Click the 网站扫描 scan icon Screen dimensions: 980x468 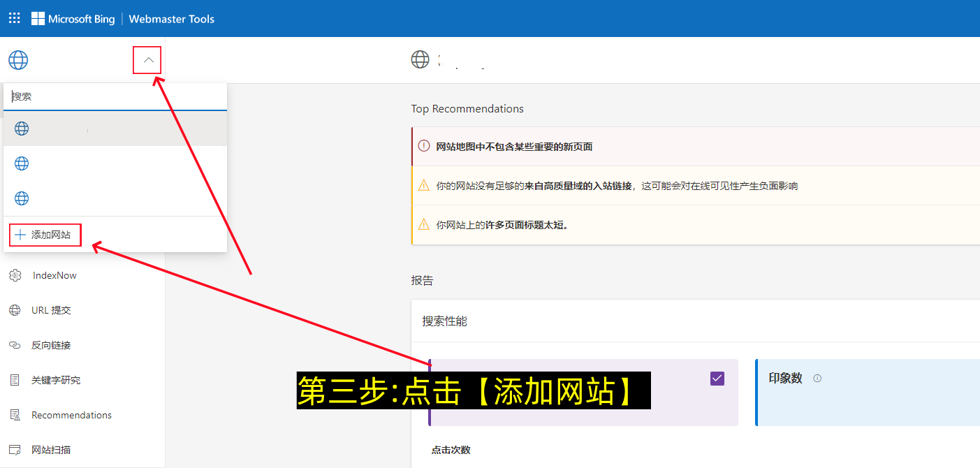[15, 450]
